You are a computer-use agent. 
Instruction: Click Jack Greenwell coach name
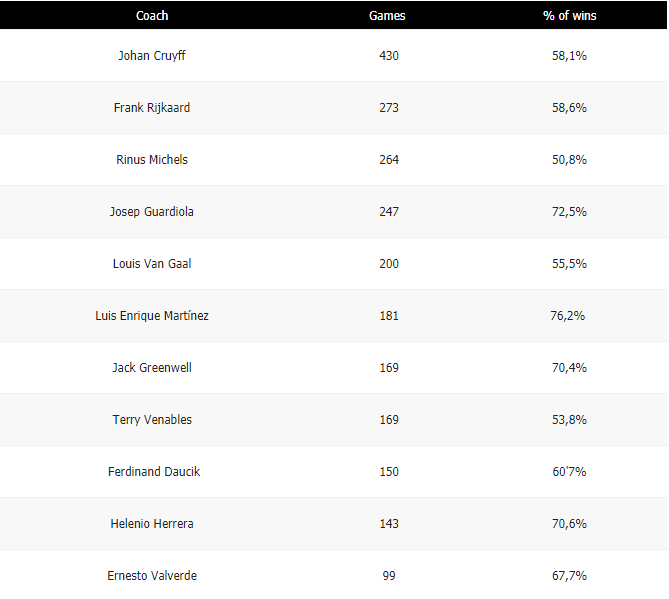click(152, 368)
